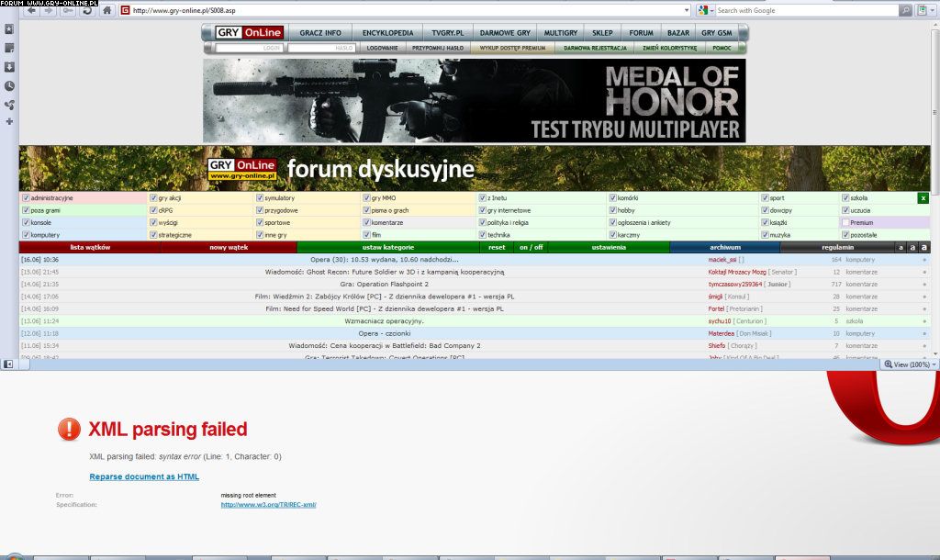Click the Reparse document as HTML link

coord(144,476)
